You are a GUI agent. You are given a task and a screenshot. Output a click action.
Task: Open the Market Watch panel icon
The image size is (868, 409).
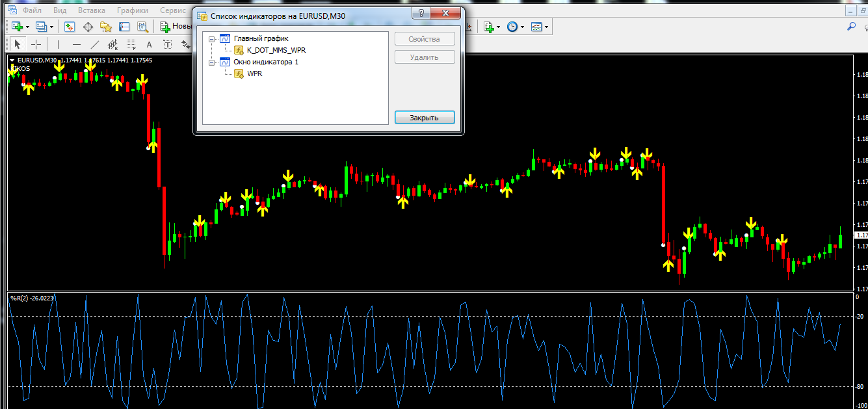[x=70, y=27]
